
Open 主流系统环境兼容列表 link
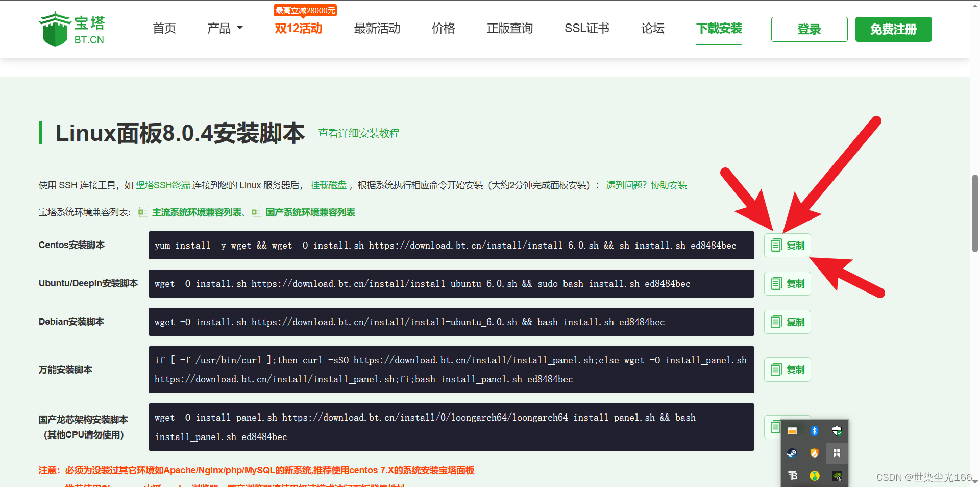pos(197,212)
